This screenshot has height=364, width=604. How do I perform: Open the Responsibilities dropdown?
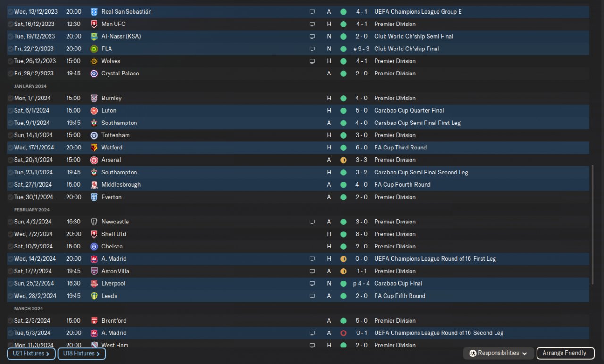click(x=499, y=353)
